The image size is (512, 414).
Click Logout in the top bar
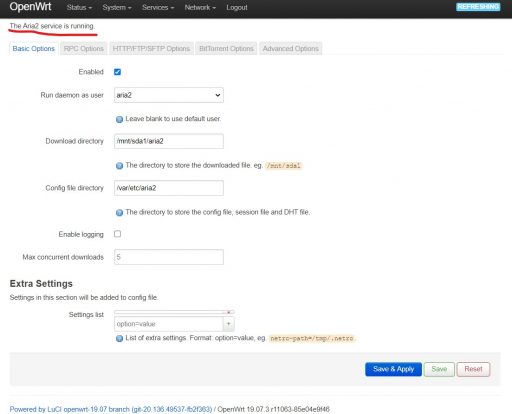pos(237,7)
